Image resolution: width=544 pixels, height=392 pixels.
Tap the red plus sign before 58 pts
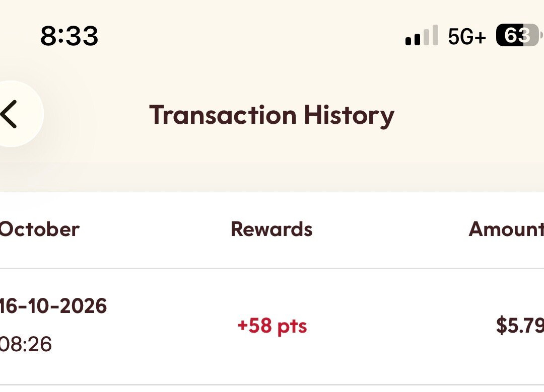click(243, 326)
